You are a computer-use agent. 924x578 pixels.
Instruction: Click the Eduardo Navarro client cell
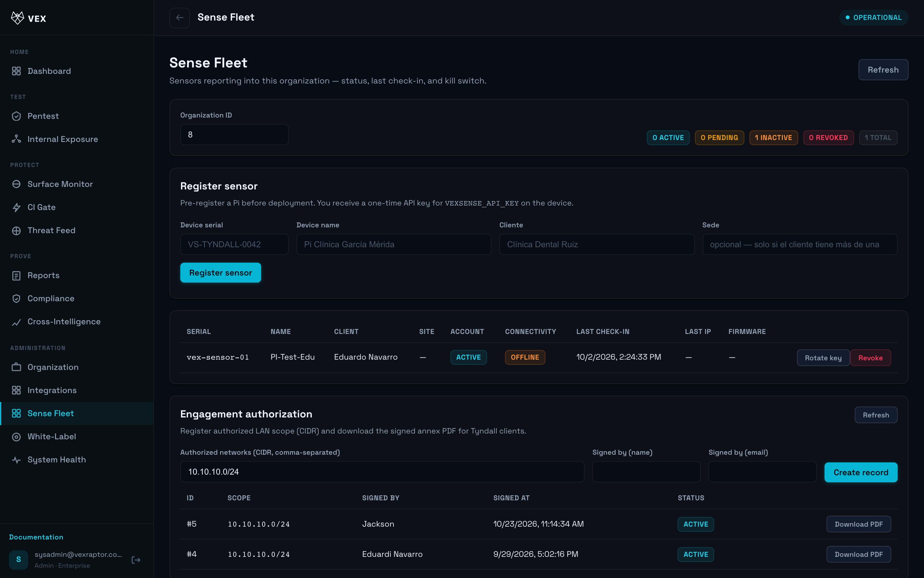point(365,357)
